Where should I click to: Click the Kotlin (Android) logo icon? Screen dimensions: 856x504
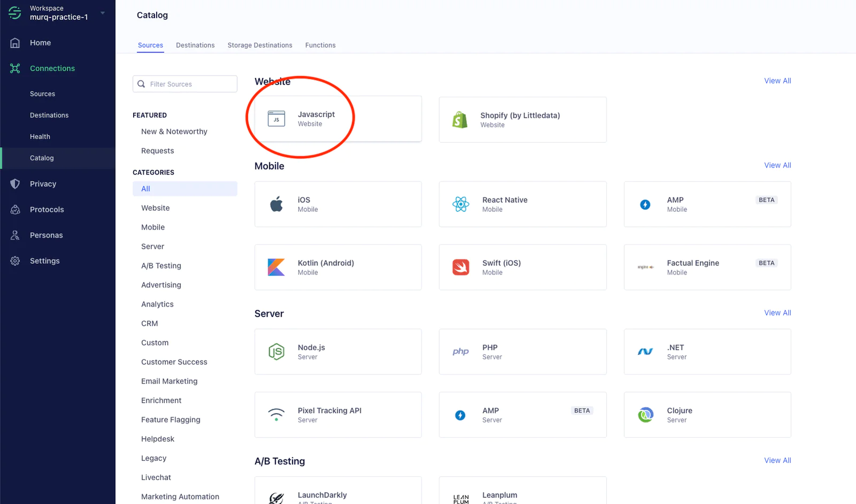click(276, 267)
